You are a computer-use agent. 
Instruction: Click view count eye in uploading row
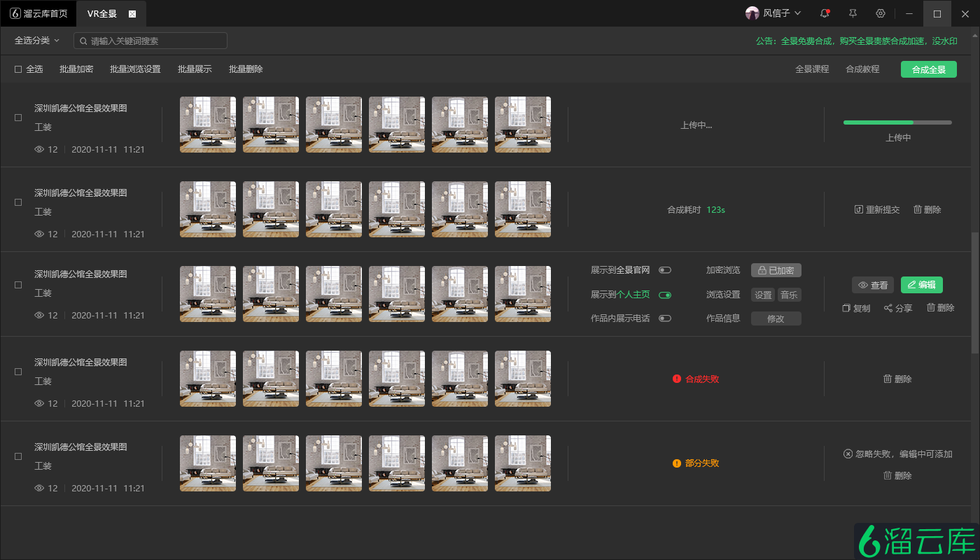click(x=39, y=149)
